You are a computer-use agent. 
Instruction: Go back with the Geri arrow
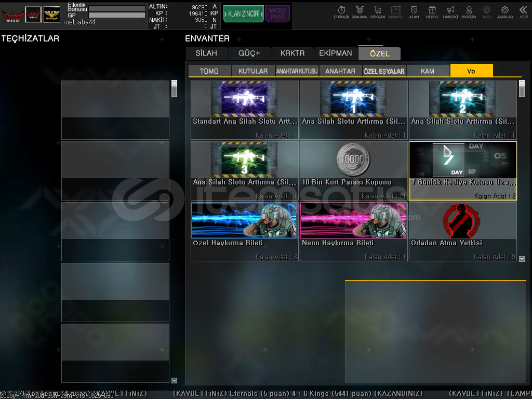point(524,12)
